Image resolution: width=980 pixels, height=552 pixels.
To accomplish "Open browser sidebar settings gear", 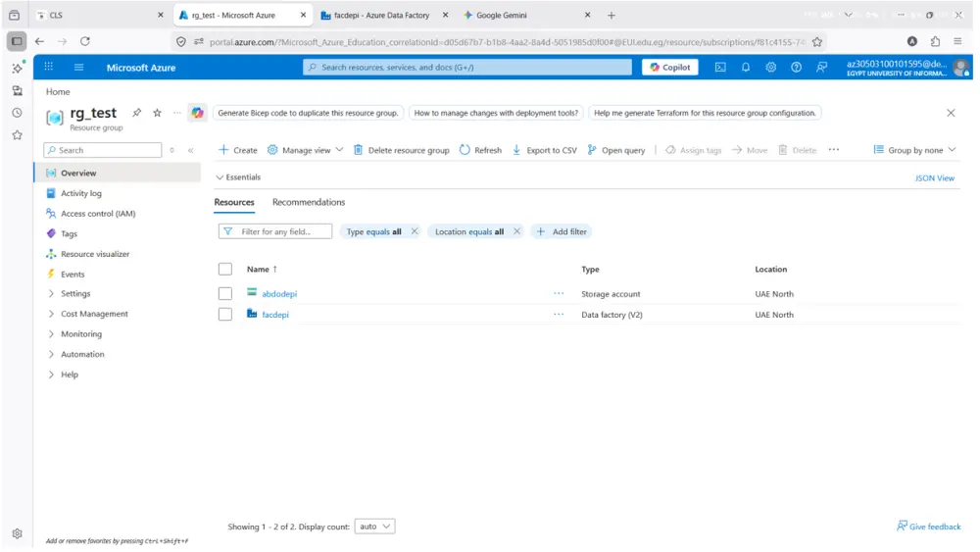I will tap(18, 534).
